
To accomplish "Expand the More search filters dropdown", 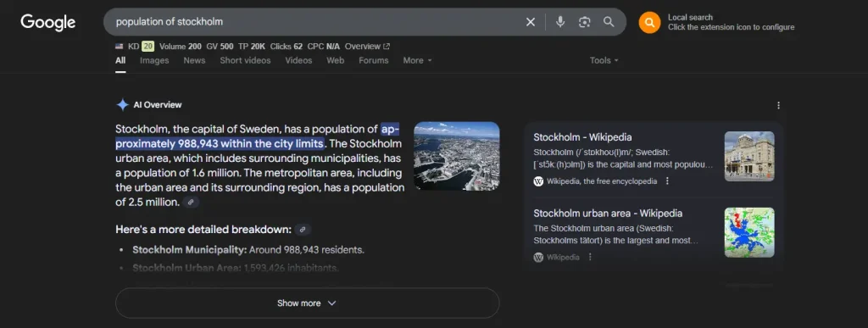I will pos(417,60).
